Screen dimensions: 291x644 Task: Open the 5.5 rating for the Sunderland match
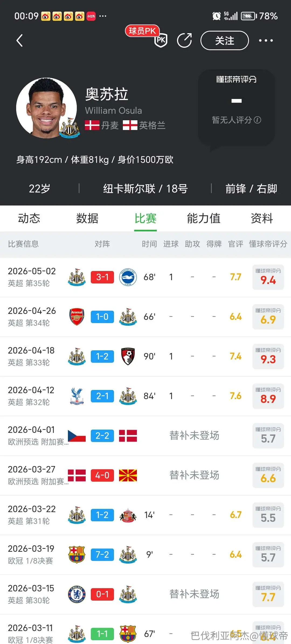pyautogui.click(x=268, y=515)
